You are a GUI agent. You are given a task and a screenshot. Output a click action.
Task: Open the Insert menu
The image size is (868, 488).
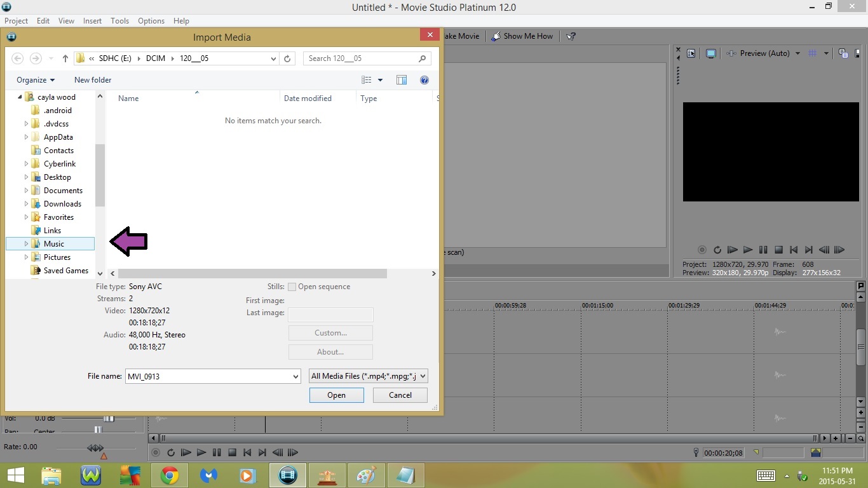[93, 21]
